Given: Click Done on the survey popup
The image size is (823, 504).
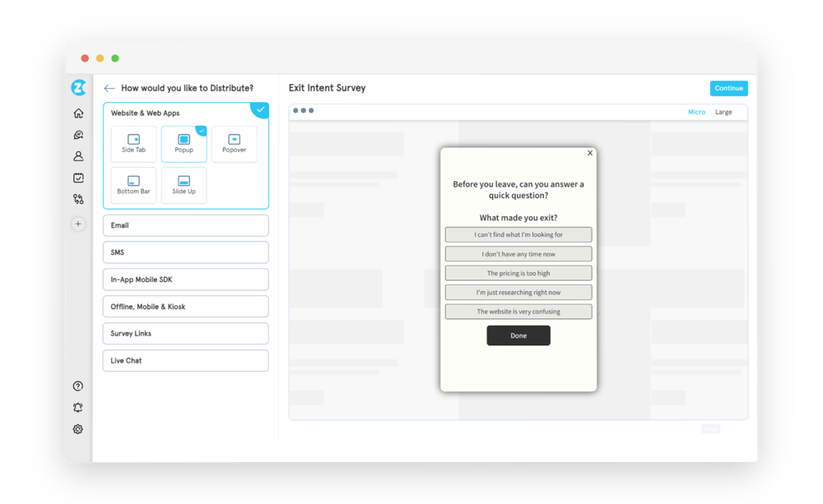Looking at the screenshot, I should click(518, 335).
